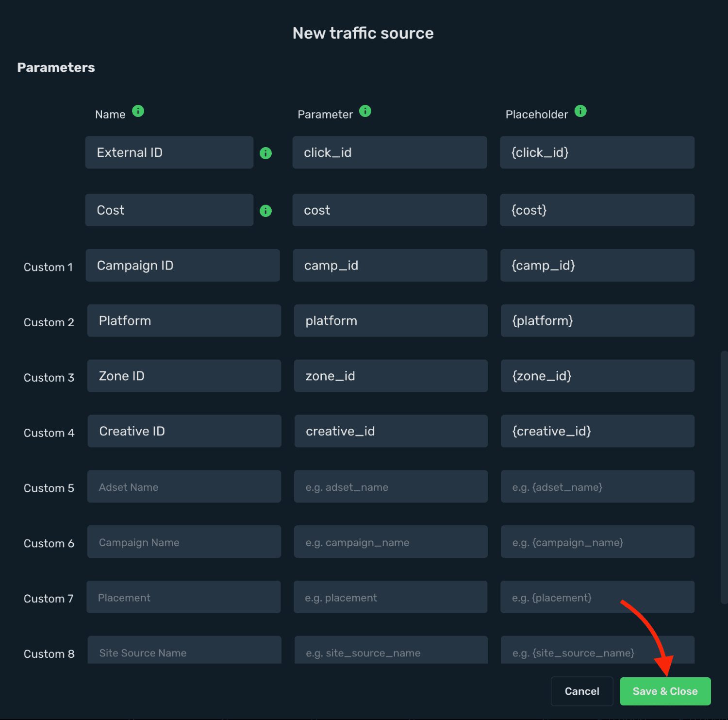
Task: Click the campaign_name parameter field
Action: [391, 542]
